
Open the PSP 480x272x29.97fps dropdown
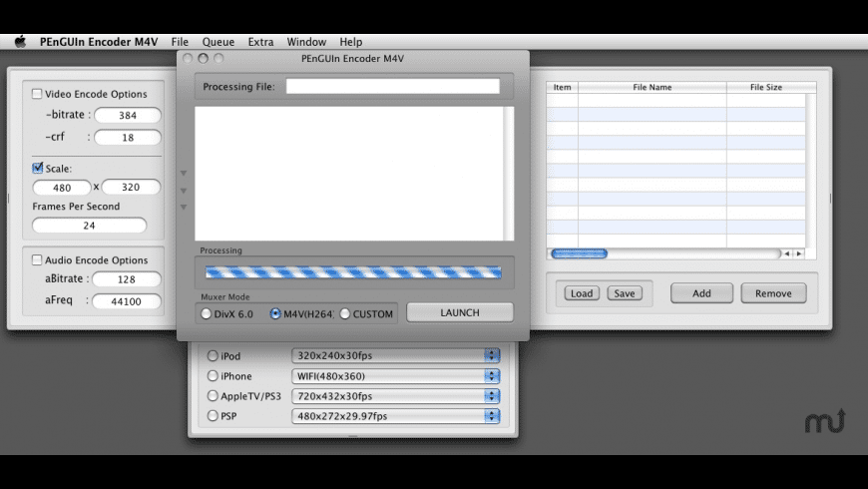[396, 416]
